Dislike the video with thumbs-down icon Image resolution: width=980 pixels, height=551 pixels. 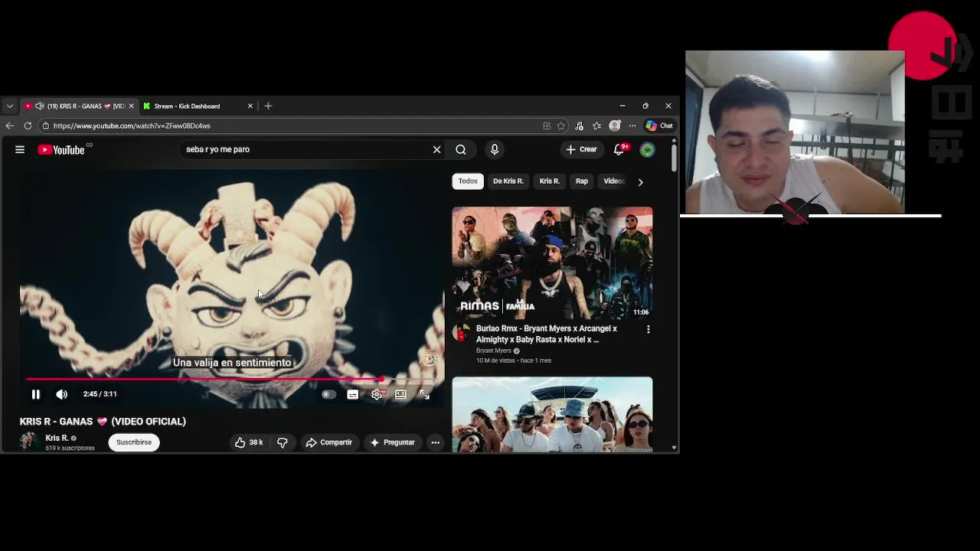[283, 442]
